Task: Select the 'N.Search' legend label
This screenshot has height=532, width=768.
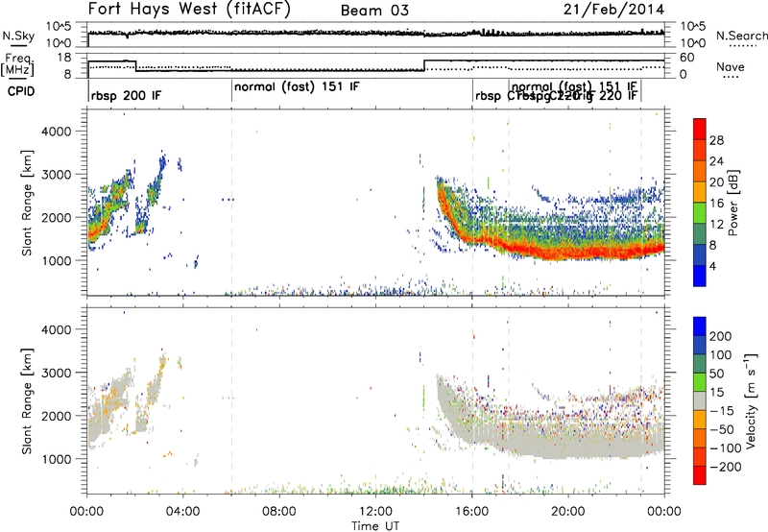Action: point(741,36)
